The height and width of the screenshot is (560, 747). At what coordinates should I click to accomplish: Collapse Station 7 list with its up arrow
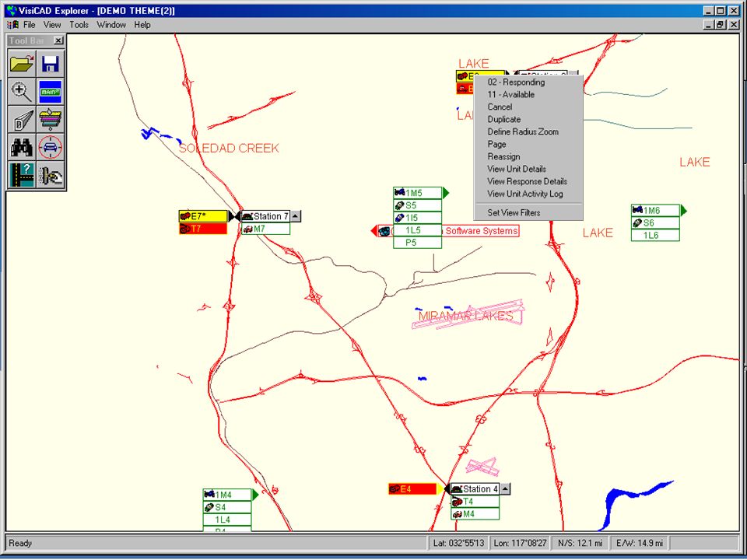(296, 216)
